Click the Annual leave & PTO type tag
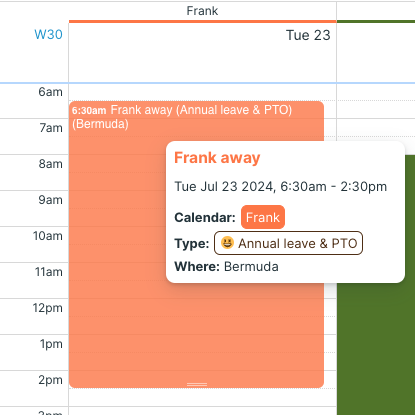The width and height of the screenshot is (415, 415). [288, 243]
